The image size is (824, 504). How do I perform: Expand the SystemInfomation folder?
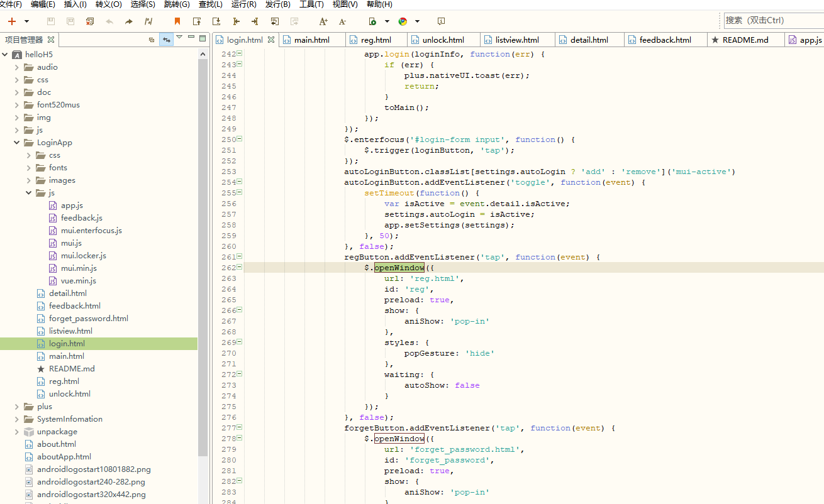17,419
